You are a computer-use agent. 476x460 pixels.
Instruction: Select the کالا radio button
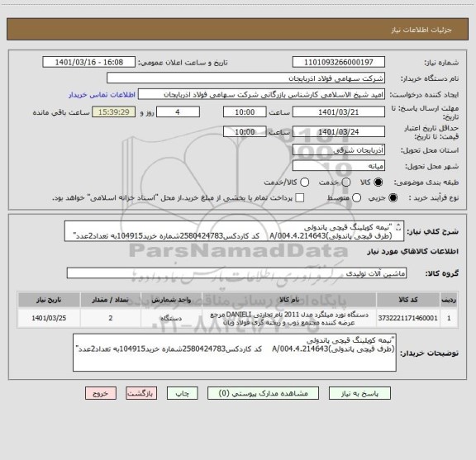coord(378,183)
